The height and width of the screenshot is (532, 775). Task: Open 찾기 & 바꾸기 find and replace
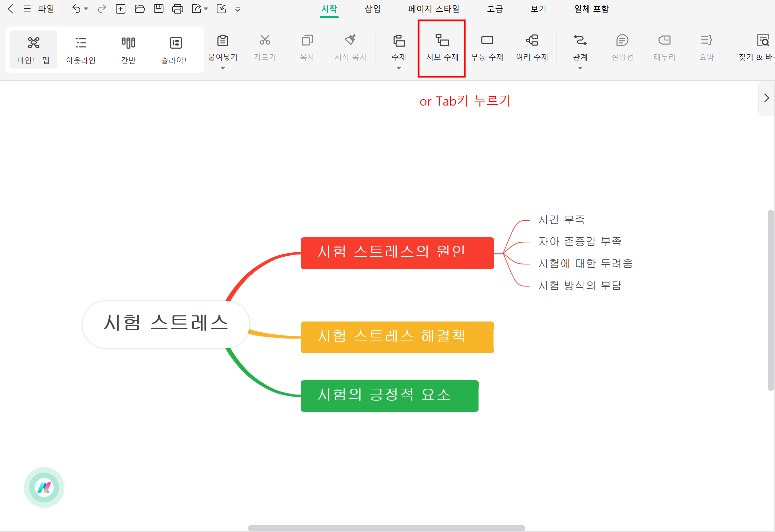click(x=758, y=48)
